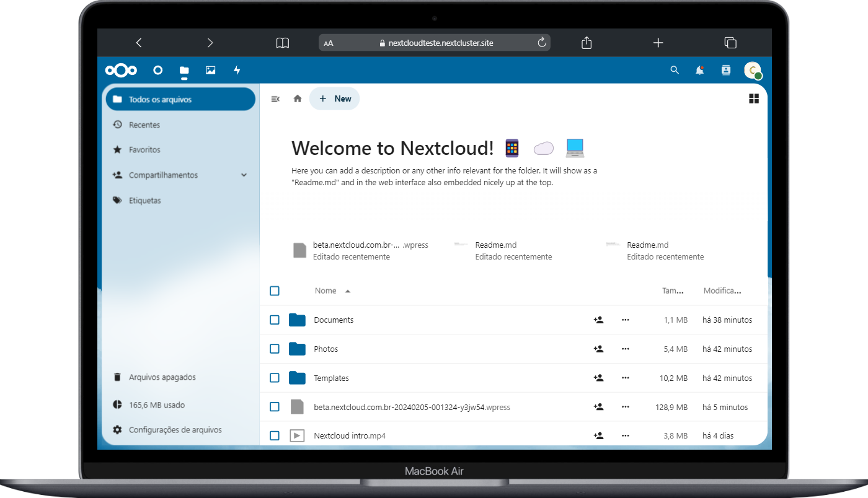Check the Photos folder checkbox

pos(275,349)
